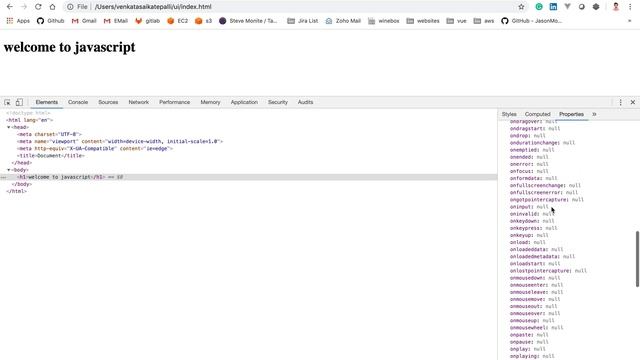Switch to the Security tab
The width and height of the screenshot is (640, 360).
point(278,102)
